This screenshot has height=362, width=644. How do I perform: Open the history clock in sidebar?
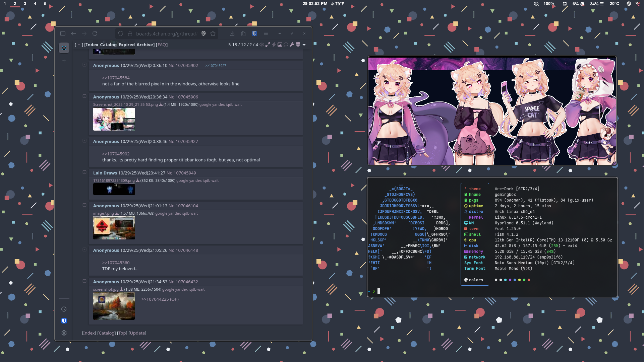point(64,309)
